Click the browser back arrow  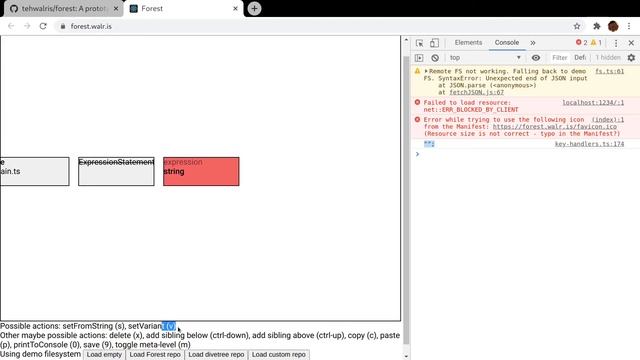11,26
